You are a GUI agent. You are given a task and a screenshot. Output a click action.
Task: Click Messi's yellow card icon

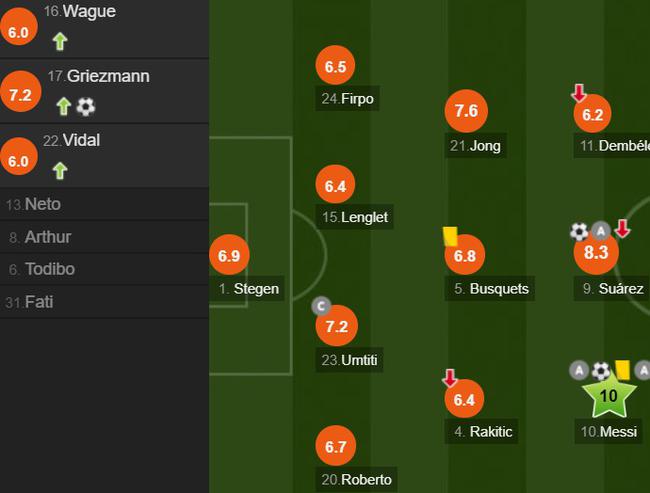click(623, 370)
